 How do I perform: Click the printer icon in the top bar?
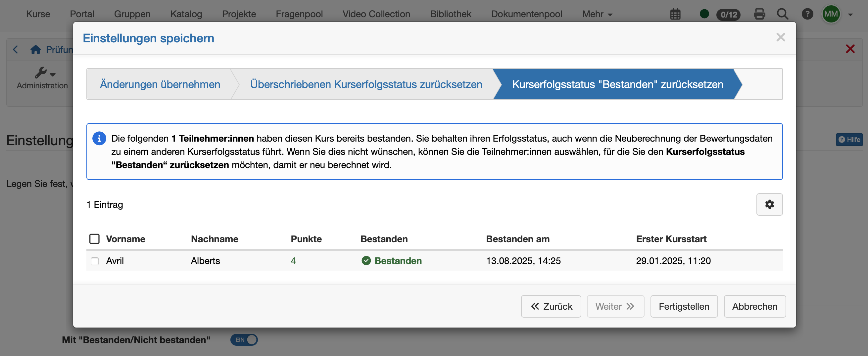[x=759, y=14]
